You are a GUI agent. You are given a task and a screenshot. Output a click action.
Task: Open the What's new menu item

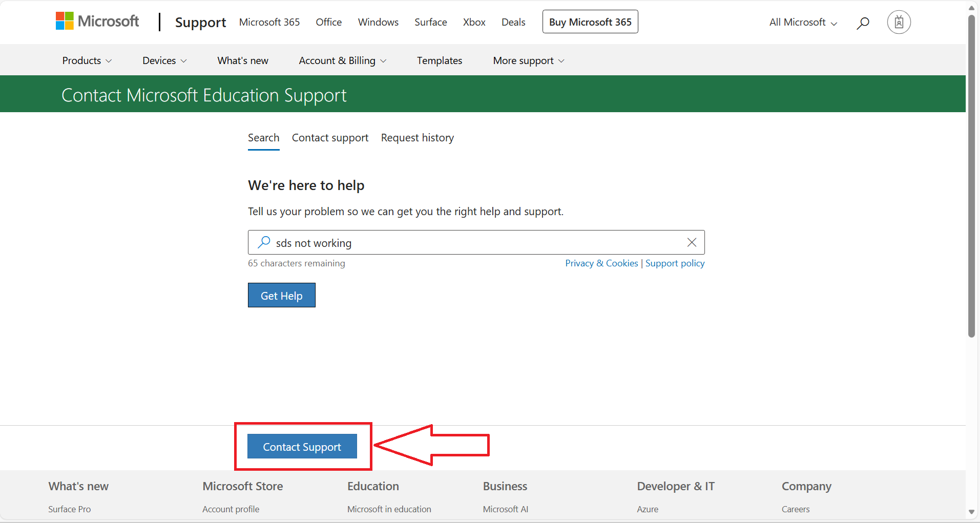tap(243, 60)
